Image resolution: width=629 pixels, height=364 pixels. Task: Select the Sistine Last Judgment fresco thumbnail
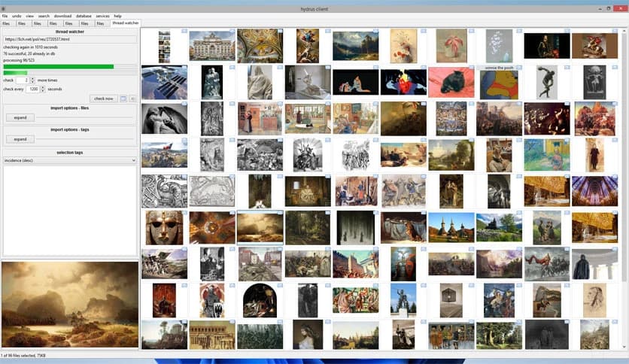[451, 119]
